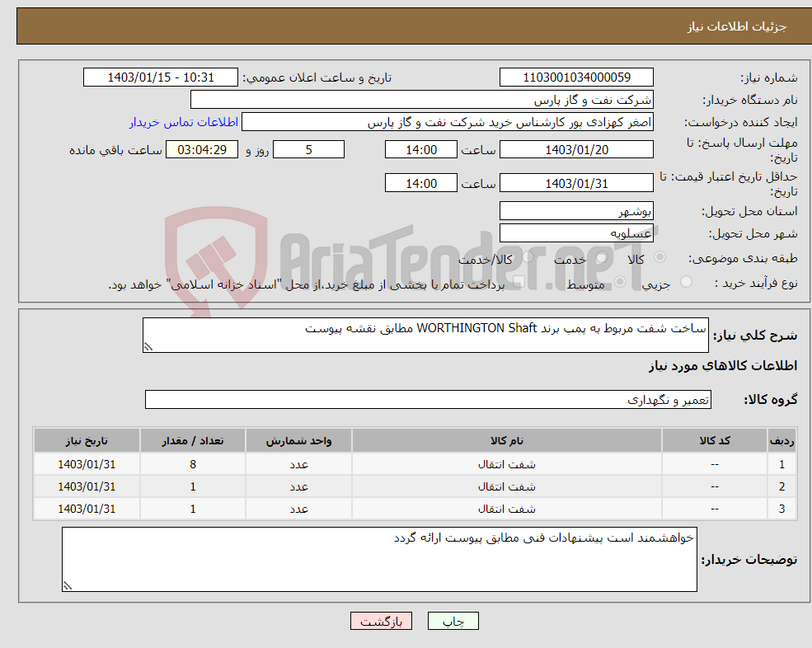Click resize handle of buyer notes area

click(x=68, y=586)
